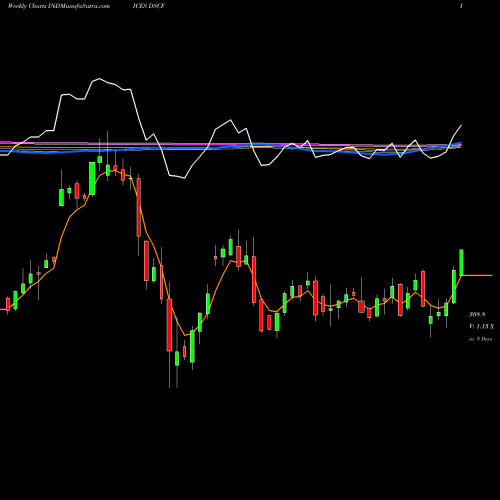Select the latest tall green candlestick at the right end of the chart
The height and width of the screenshot is (500, 500).
[x=462, y=262]
